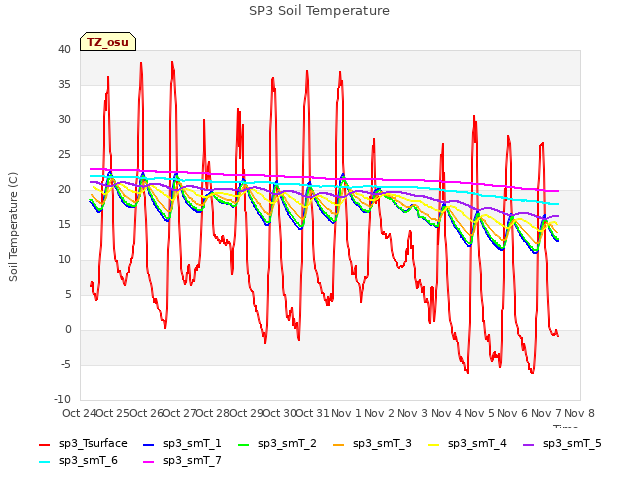Click the sp3_Tsurface legend label

coord(93,444)
